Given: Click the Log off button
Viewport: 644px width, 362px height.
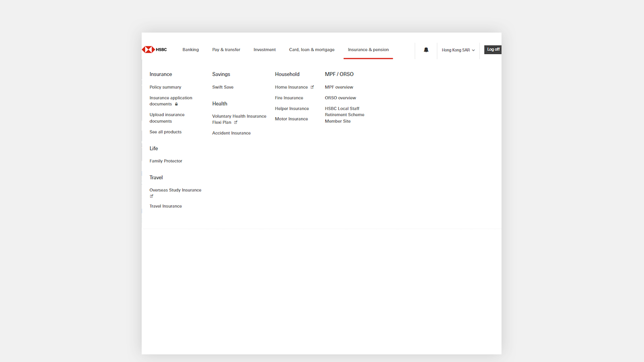Looking at the screenshot, I should point(493,49).
